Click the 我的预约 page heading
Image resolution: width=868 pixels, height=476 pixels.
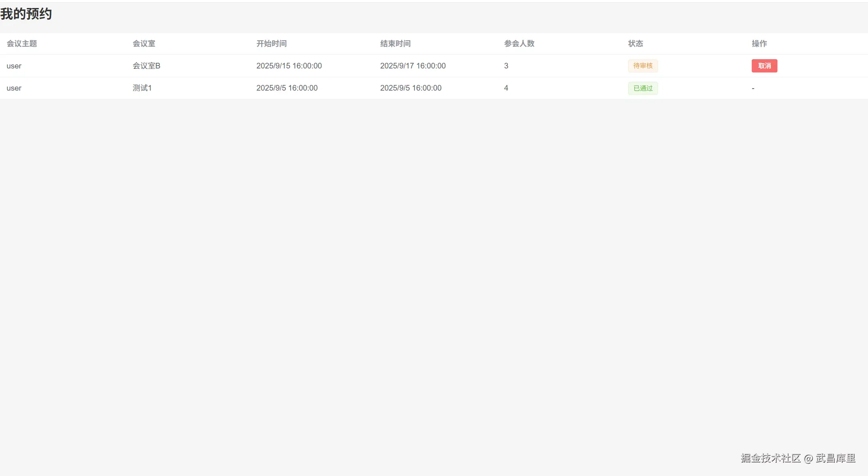(x=26, y=14)
